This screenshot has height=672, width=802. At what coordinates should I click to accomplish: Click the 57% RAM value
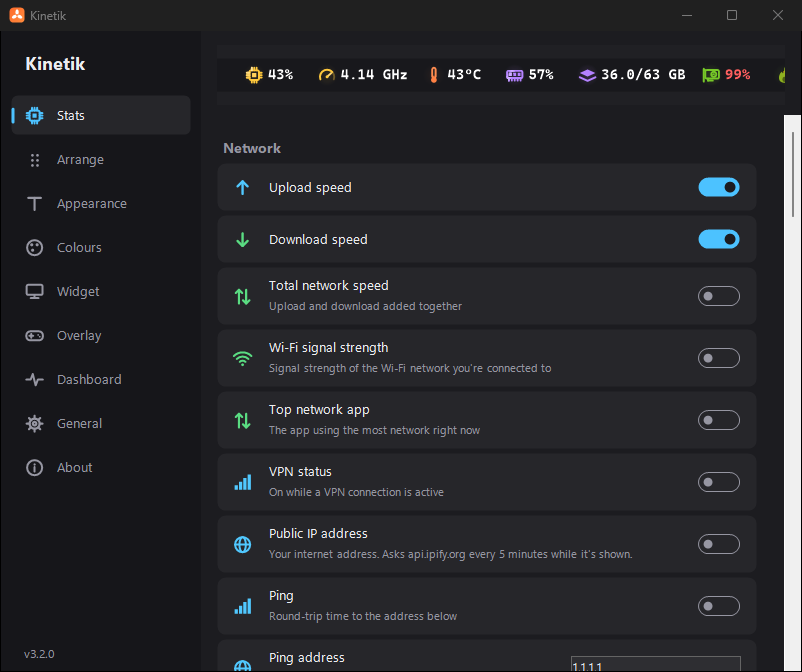(541, 75)
